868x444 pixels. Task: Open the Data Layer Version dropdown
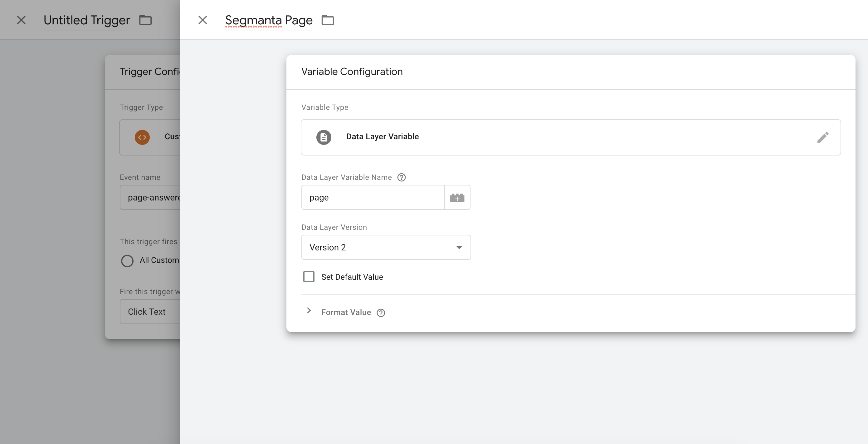[386, 248]
